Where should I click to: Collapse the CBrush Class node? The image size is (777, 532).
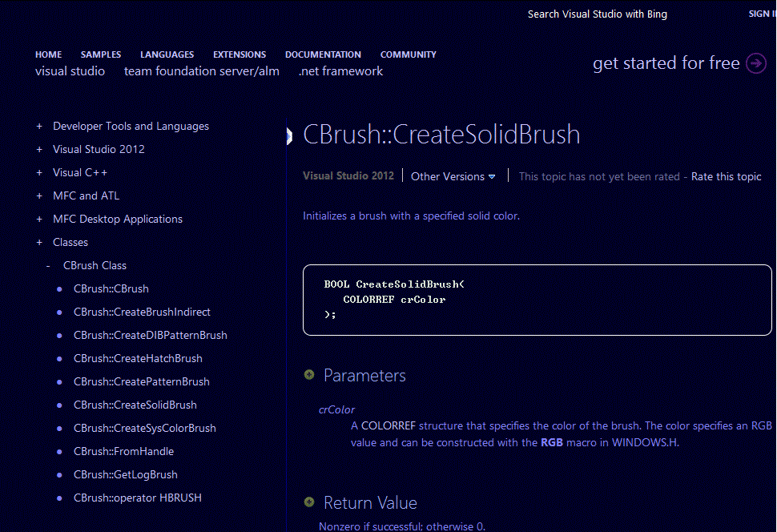coord(48,266)
